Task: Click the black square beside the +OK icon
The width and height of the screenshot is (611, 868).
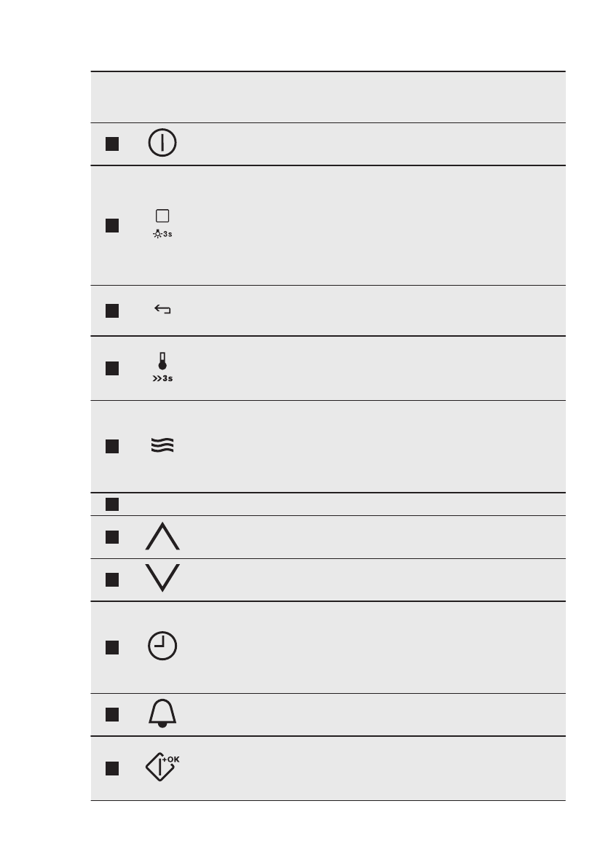Action: coord(111,768)
